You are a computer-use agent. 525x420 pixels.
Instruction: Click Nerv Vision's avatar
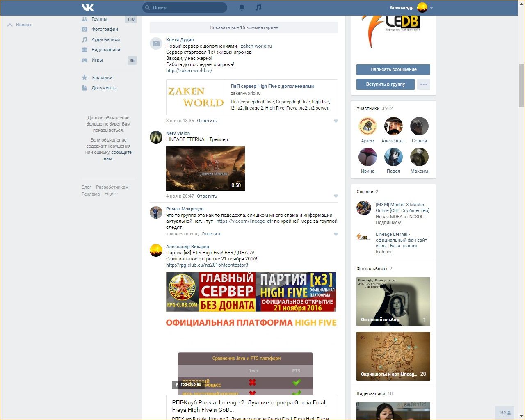click(x=156, y=137)
